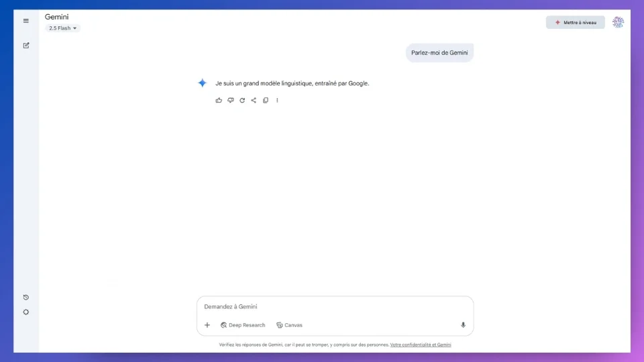Open the settings gear icon
The image size is (644, 362).
click(26, 312)
